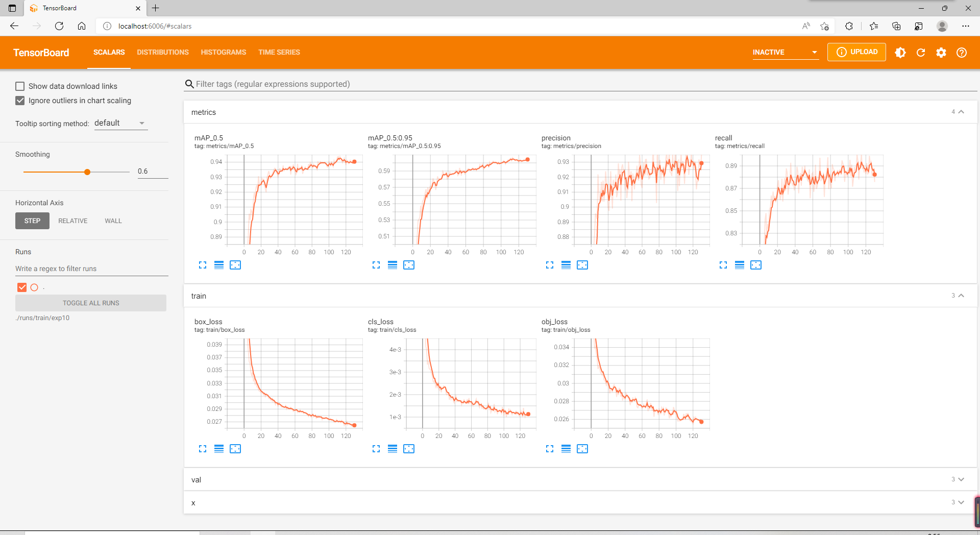Viewport: 980px width, 535px height.
Task: Click the TensorBoard logo title
Action: pyautogui.click(x=41, y=53)
